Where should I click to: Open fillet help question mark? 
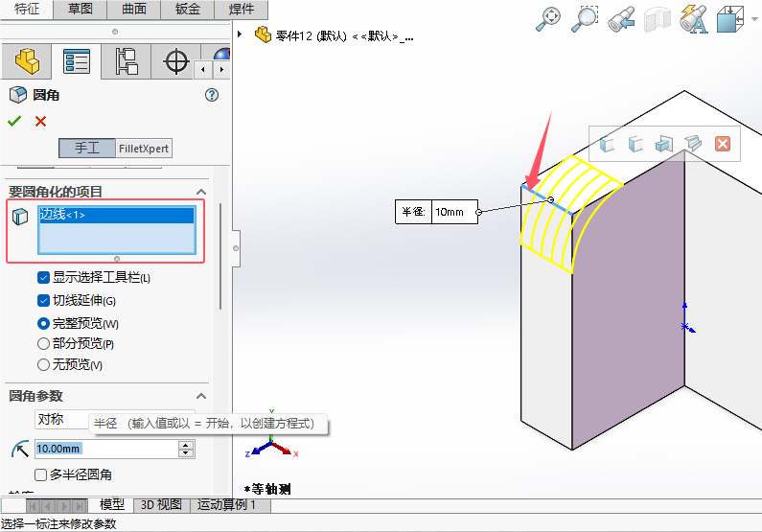click(x=212, y=95)
